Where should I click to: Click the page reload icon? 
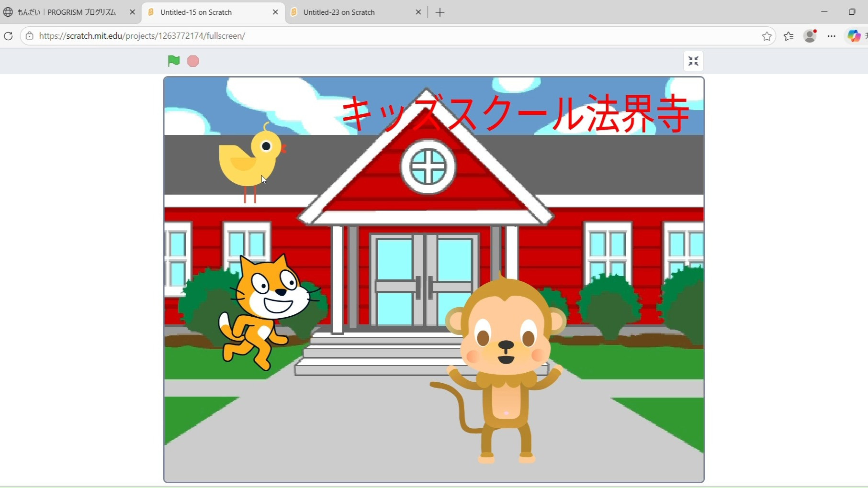pyautogui.click(x=8, y=36)
